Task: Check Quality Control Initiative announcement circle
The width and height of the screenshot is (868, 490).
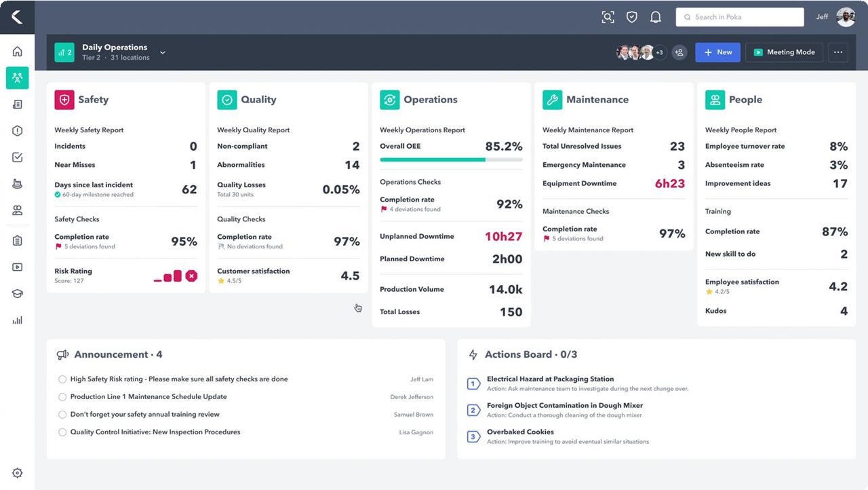Action: pos(62,432)
